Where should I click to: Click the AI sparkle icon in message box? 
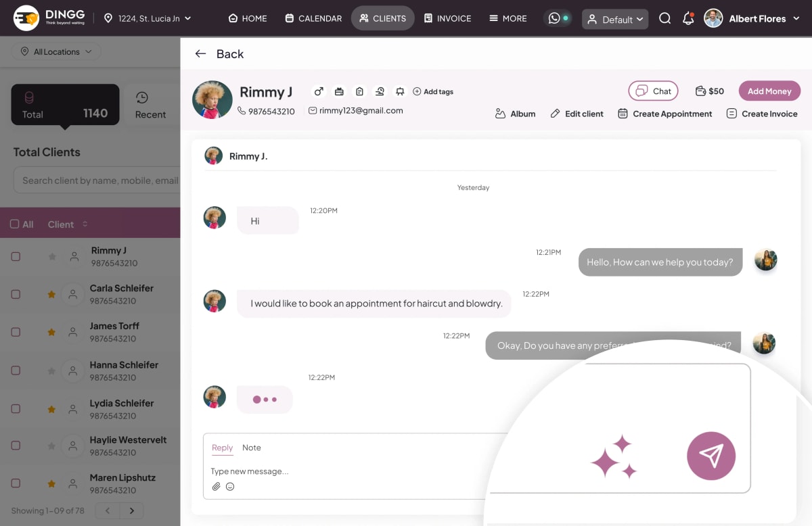pyautogui.click(x=614, y=456)
